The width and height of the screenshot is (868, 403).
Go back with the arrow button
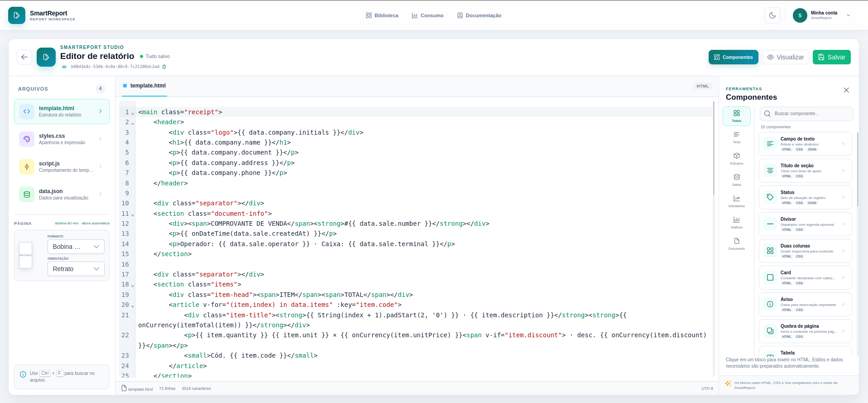pos(24,57)
